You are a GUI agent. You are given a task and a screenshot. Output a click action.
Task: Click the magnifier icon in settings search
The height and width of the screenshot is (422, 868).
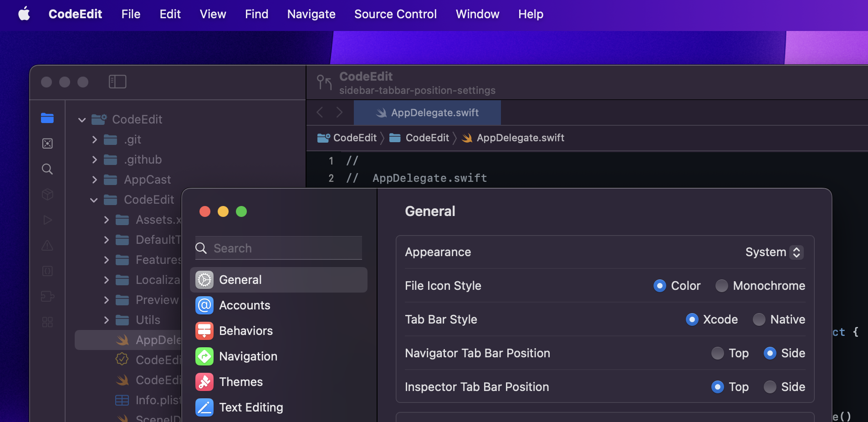(201, 248)
